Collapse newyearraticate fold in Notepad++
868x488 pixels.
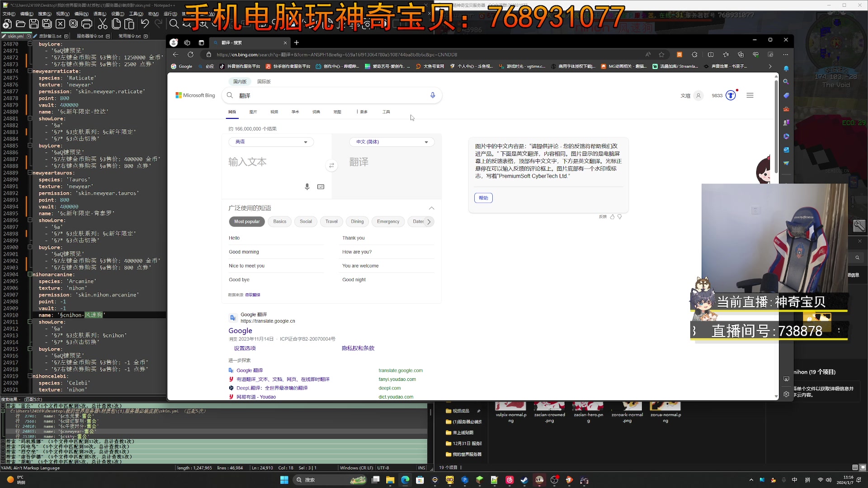30,71
